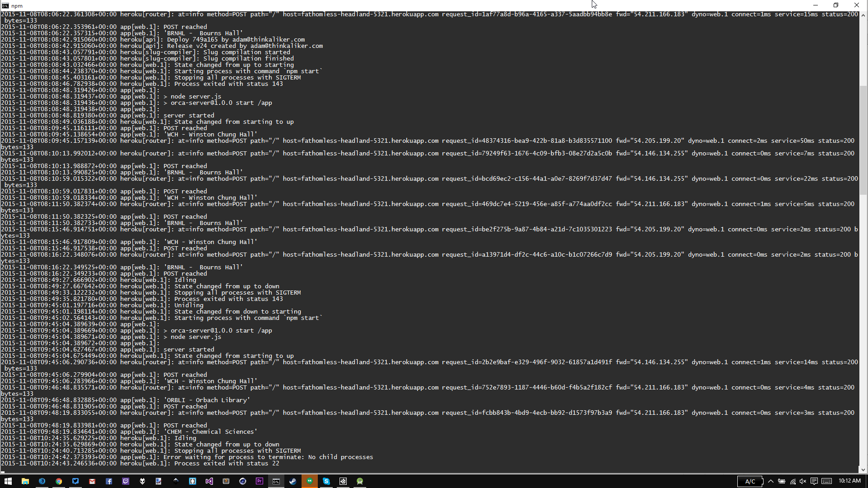Click the terminal scrollbar down arrow

863,470
